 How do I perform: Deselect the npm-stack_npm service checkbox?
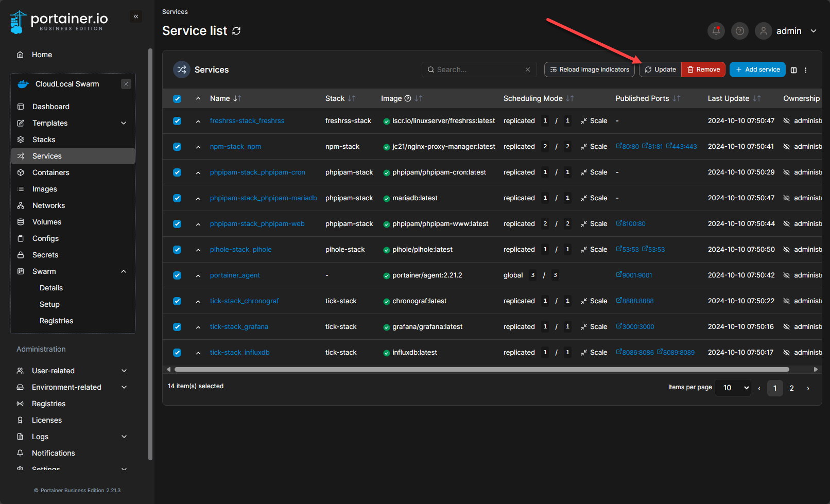point(177,147)
